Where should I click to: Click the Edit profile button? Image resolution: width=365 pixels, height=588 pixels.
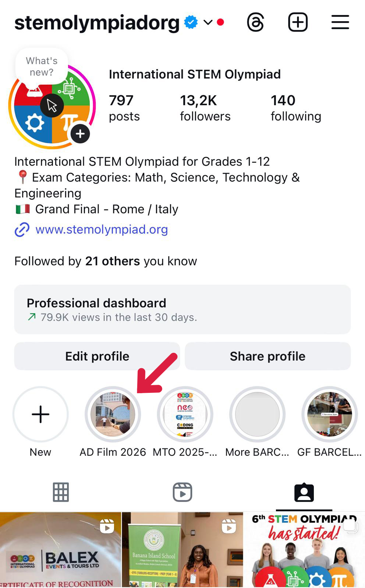click(97, 356)
